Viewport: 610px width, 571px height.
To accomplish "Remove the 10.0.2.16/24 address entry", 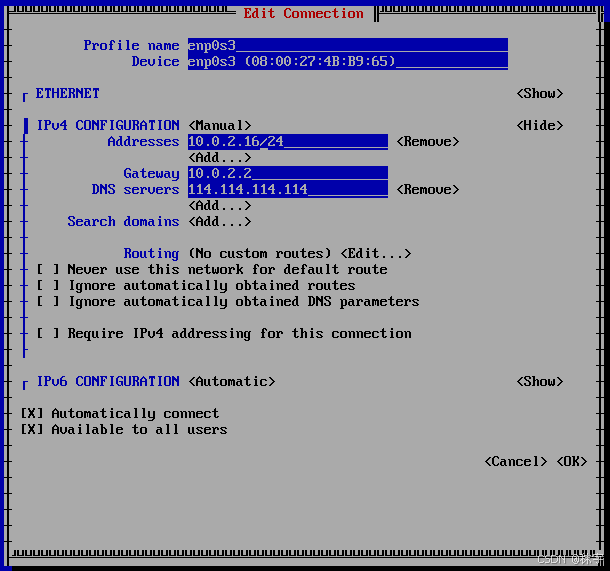I will tap(428, 142).
